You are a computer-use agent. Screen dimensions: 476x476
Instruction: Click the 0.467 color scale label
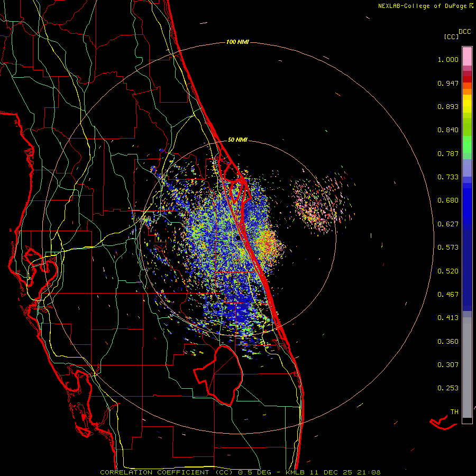[448, 295]
